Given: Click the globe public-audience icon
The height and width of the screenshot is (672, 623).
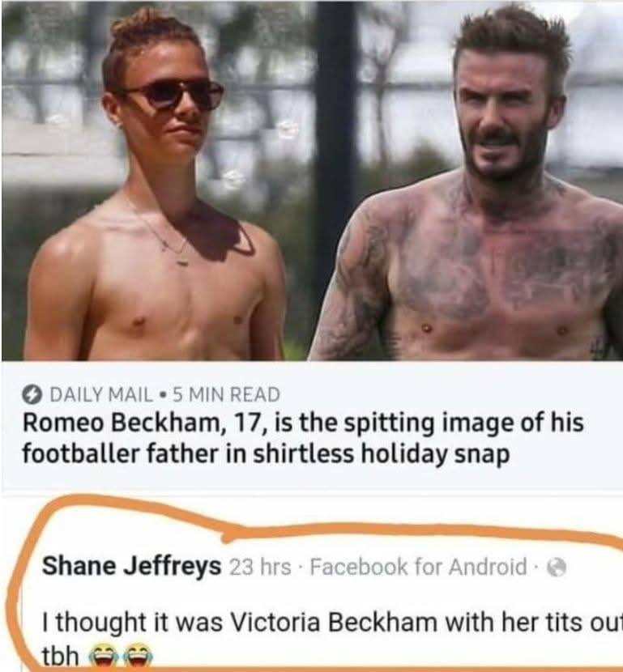Looking at the screenshot, I should tap(556, 568).
